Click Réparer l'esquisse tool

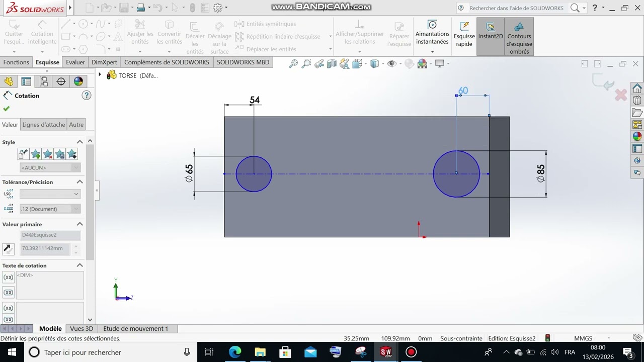pos(399,34)
